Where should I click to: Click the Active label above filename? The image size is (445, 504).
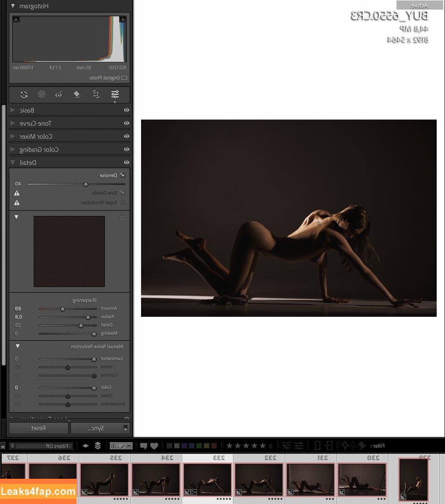(419, 5)
